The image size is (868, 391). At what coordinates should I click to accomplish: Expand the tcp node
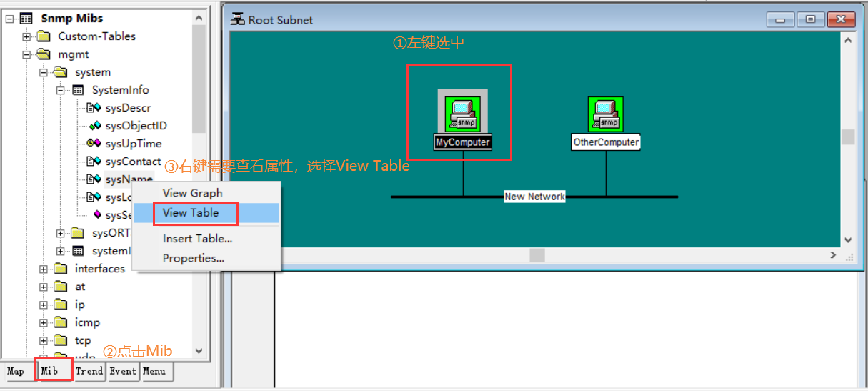(44, 340)
